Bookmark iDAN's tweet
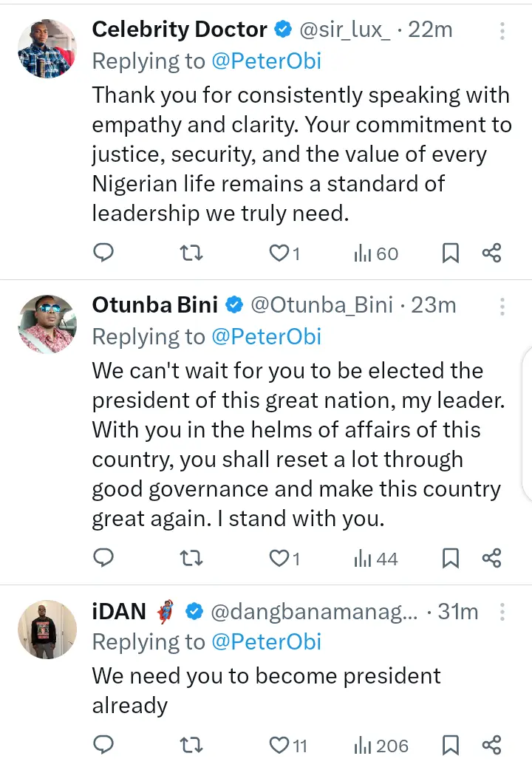532x770 pixels. [450, 745]
